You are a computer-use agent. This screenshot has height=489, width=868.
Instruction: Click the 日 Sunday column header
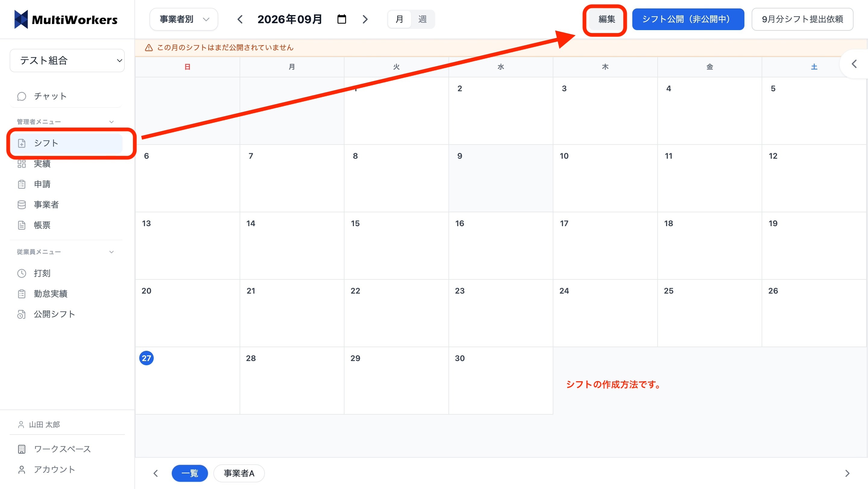pos(187,67)
